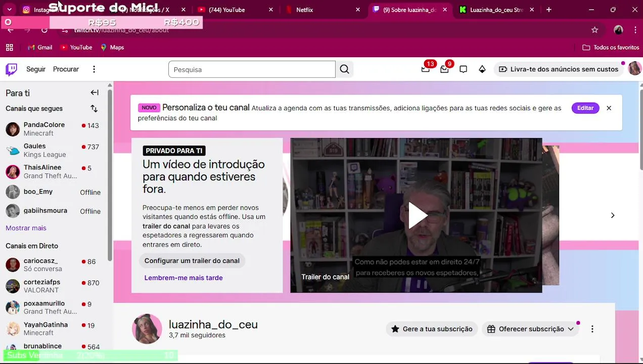This screenshot has height=364, width=643.
Task: Go back with browser back arrow
Action: [x=11, y=30]
